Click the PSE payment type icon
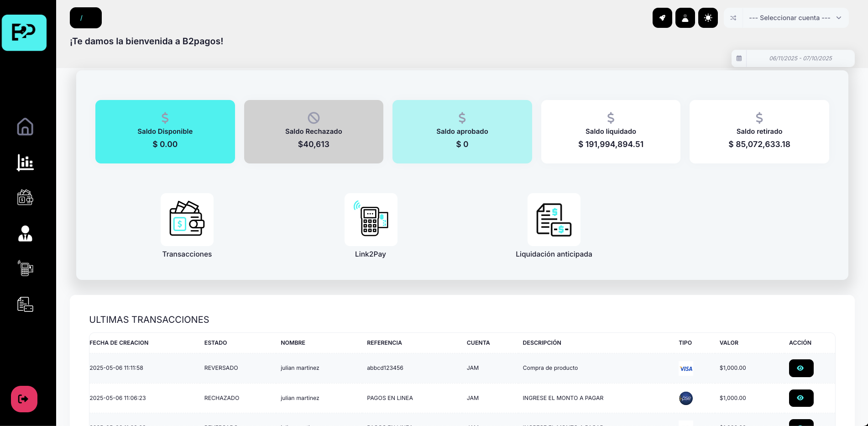 686,399
